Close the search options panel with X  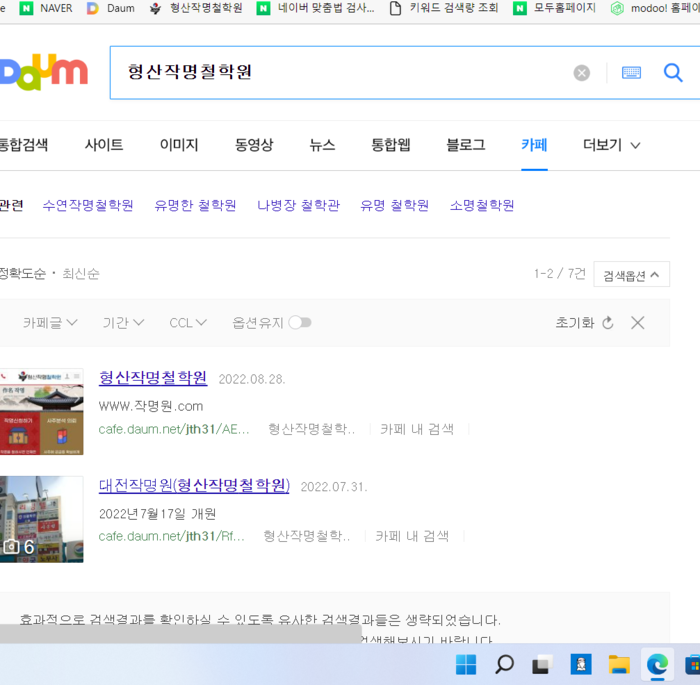click(x=638, y=322)
